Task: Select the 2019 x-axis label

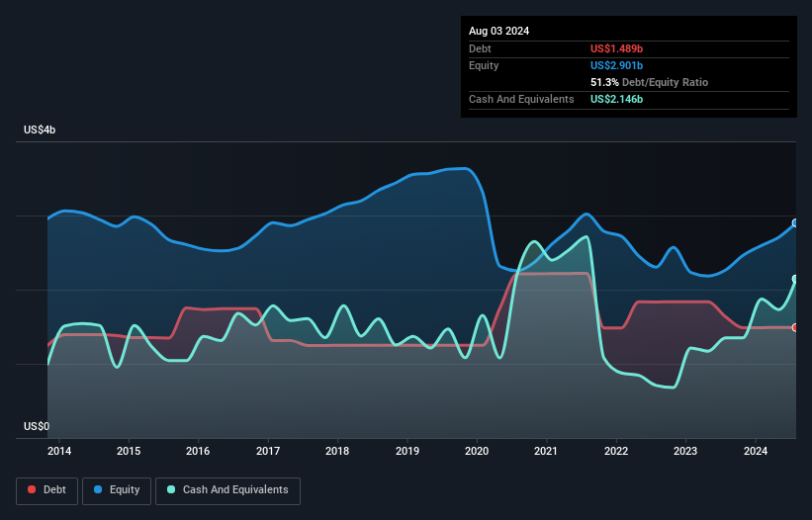Action: (x=407, y=451)
